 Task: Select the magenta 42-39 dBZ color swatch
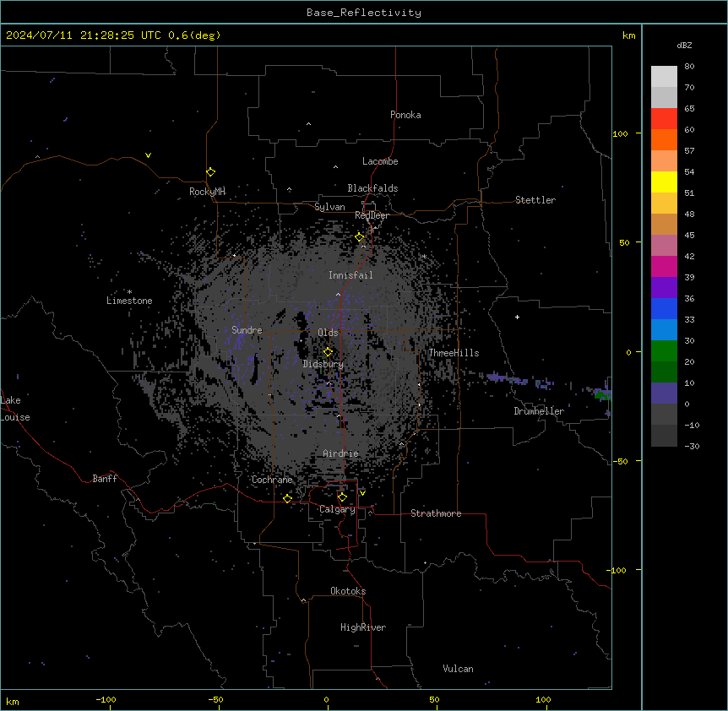tap(664, 266)
